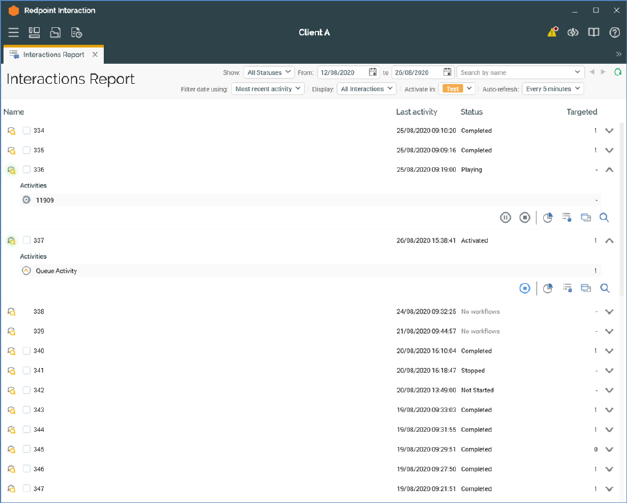Click the window icon in row 337 toolbar
This screenshot has height=503, width=627.
pyautogui.click(x=586, y=288)
